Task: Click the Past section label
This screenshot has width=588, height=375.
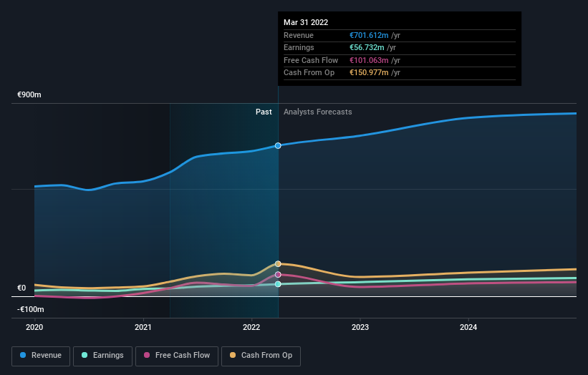Action: tap(264, 112)
